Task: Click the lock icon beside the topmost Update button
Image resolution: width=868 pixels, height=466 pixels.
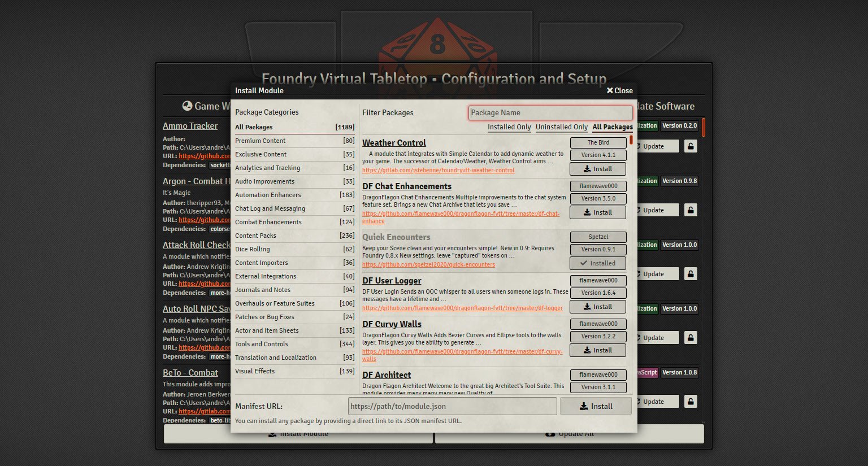Action: (x=690, y=146)
